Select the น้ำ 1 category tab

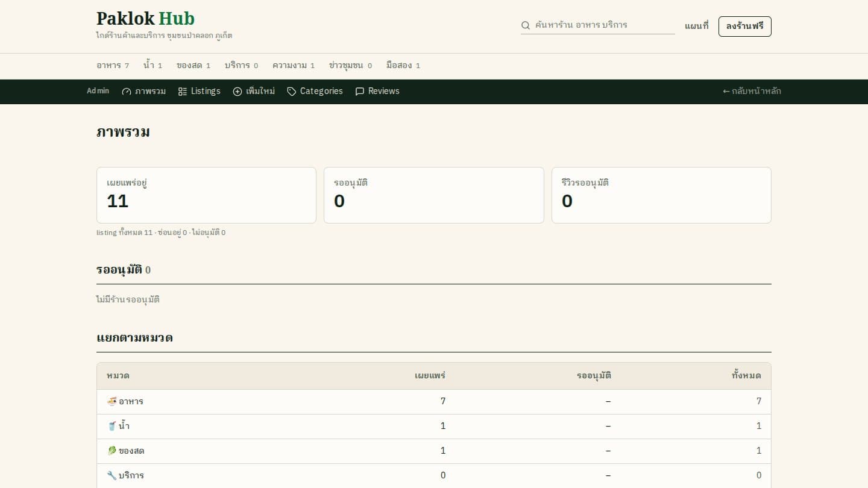(x=153, y=66)
